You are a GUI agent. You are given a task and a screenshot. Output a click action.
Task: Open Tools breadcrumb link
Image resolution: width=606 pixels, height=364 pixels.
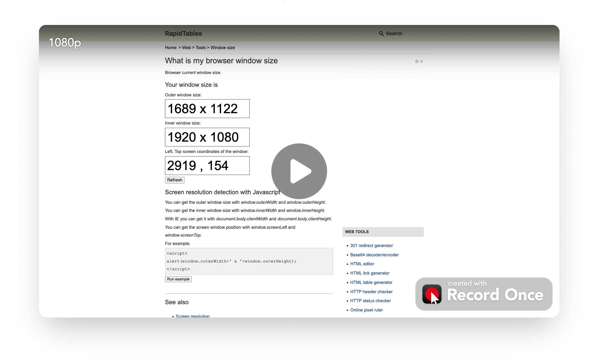(x=200, y=48)
